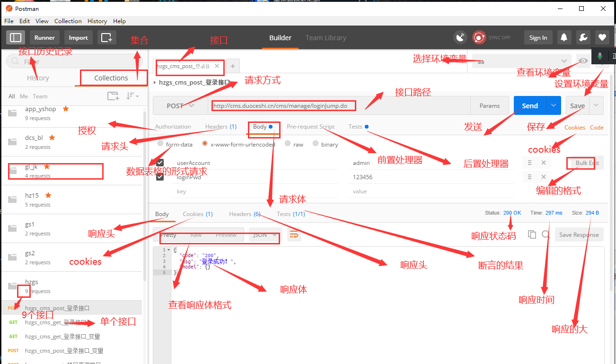
Task: Click the star next to hz15
Action: [x=48, y=195]
